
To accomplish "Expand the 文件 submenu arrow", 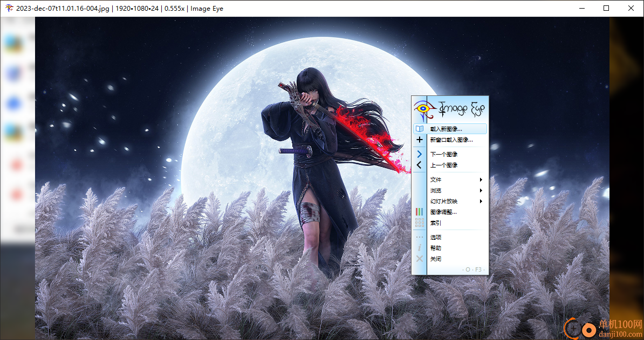I will [x=481, y=179].
